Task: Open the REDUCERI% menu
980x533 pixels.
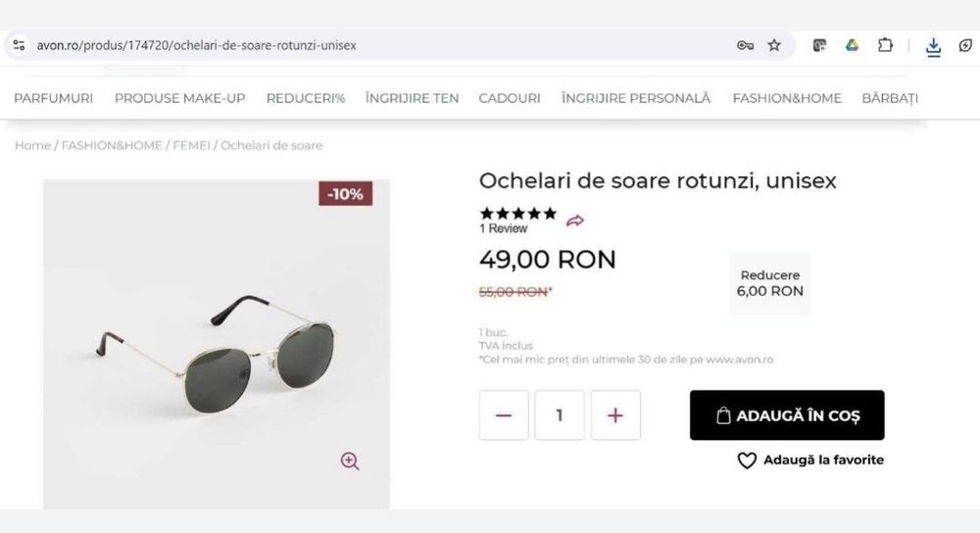Action: coord(306,98)
